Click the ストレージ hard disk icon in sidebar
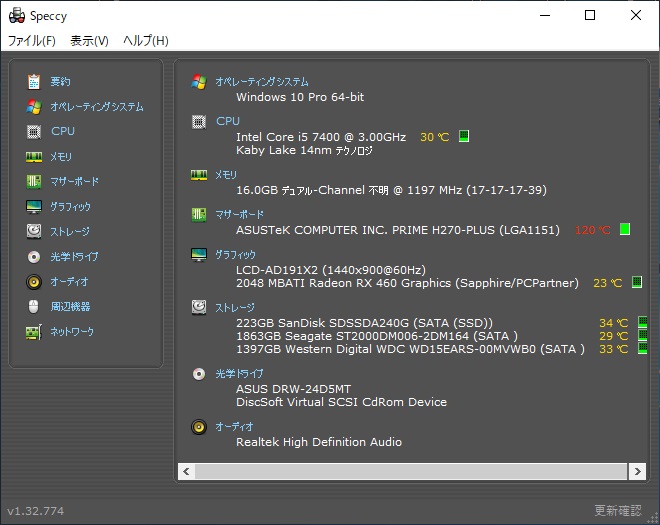 [x=34, y=232]
